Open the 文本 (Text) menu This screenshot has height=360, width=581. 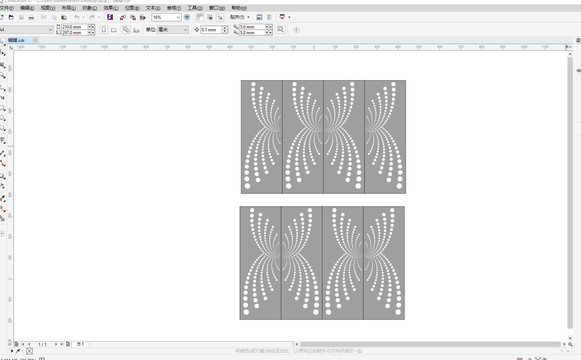pyautogui.click(x=153, y=8)
